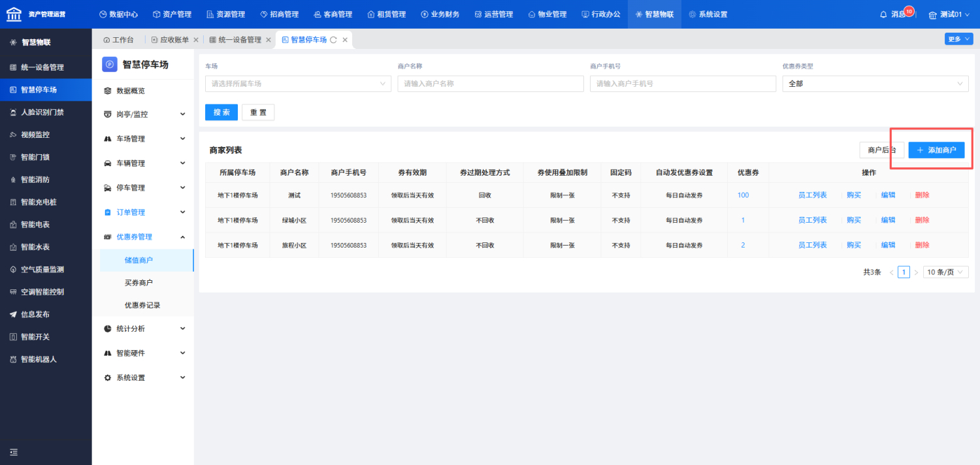This screenshot has width=980, height=465.
Task: Click the 添加商户 button
Action: point(936,150)
